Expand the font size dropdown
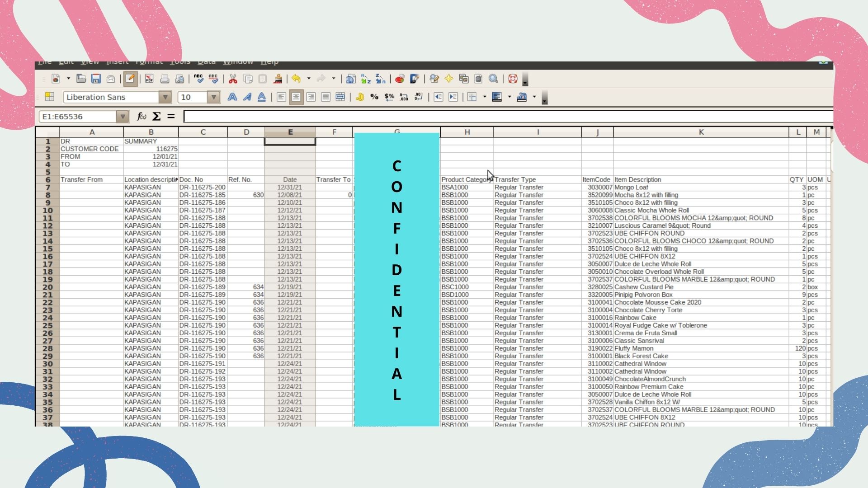Screen dimensions: 868x488 click(x=213, y=97)
